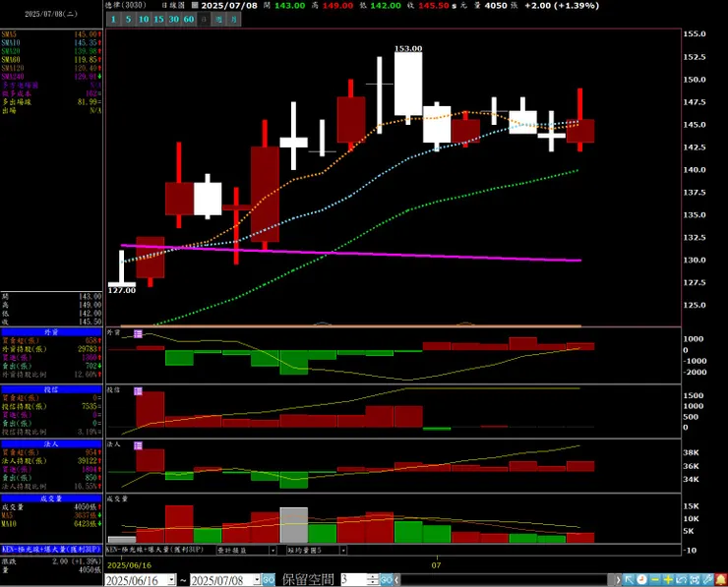Switch to 5-minute chart
The image size is (728, 587).
click(x=129, y=20)
